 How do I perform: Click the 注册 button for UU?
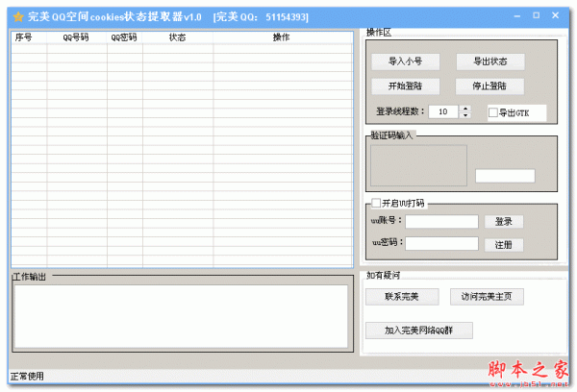point(504,245)
